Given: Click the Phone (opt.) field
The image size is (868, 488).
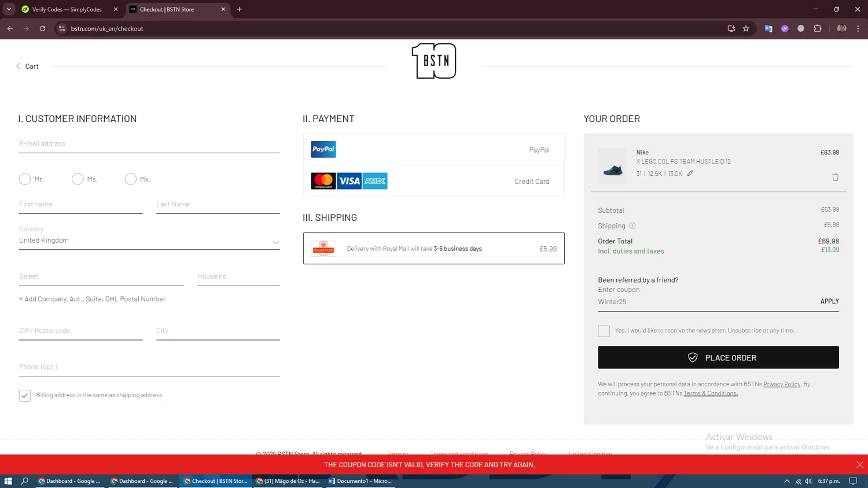Looking at the screenshot, I should click(149, 367).
